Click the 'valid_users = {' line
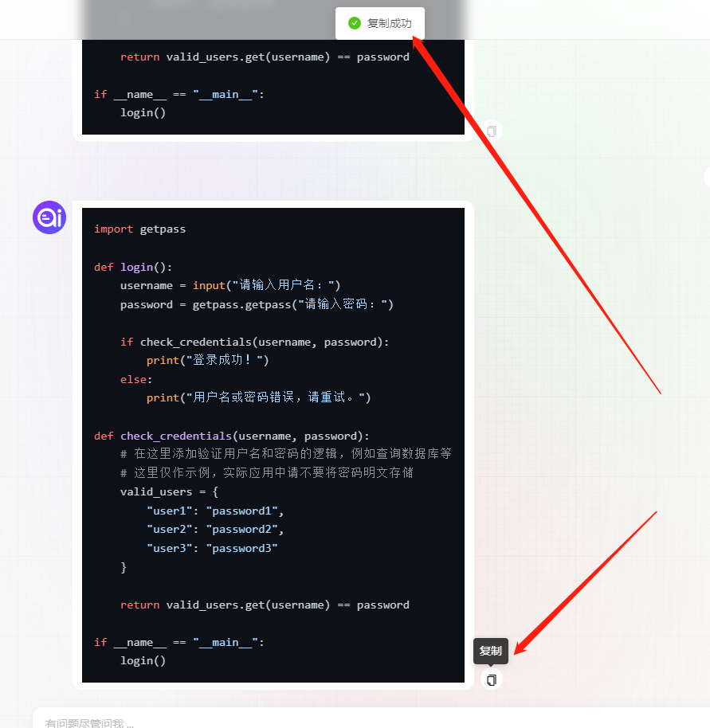 (x=170, y=491)
